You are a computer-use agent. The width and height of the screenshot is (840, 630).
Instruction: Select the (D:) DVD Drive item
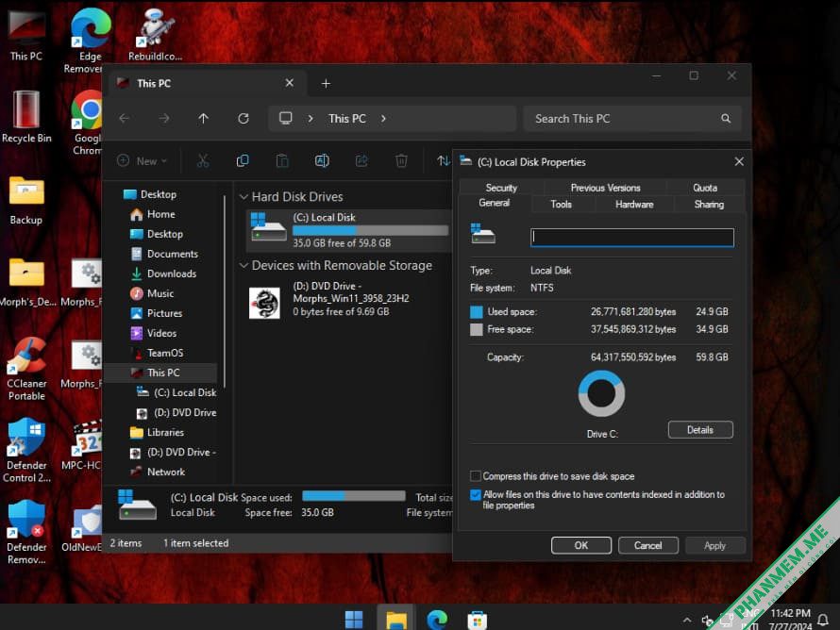pyautogui.click(x=348, y=299)
